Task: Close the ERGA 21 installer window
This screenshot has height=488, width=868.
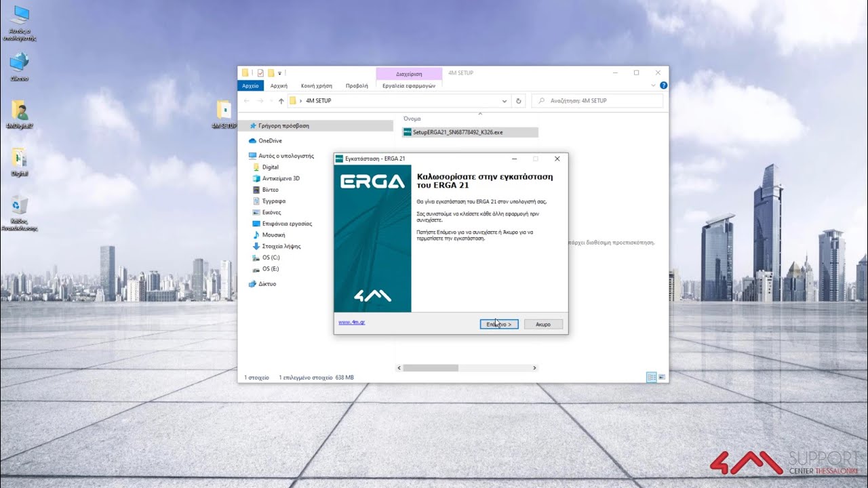Action: click(557, 159)
